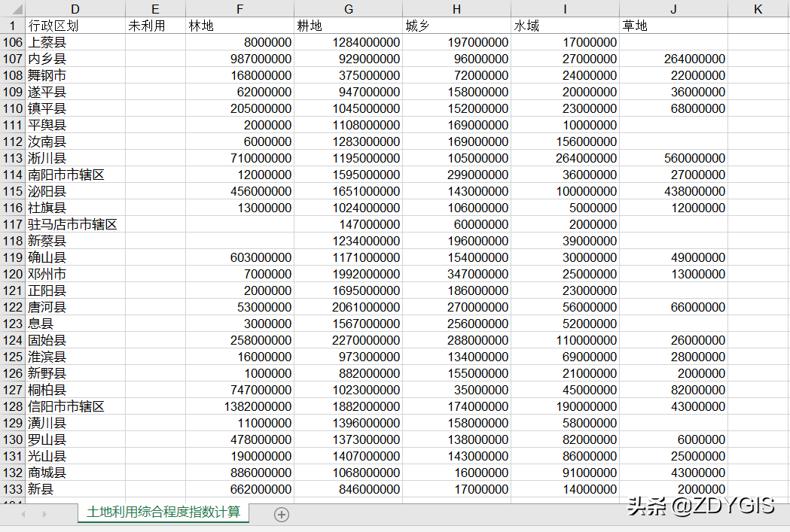790x532 pixels.
Task: Select column E header
Action: [x=155, y=9]
